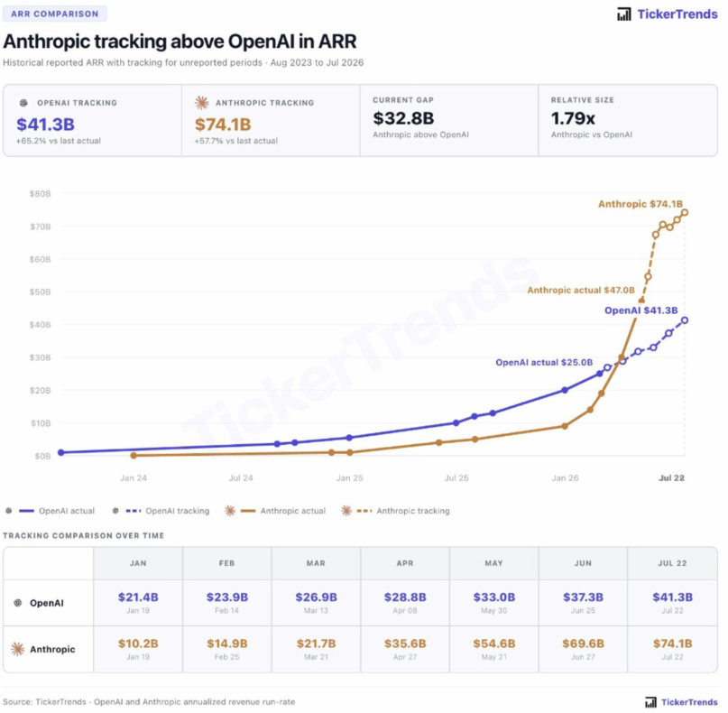Select the JUL 22 column header
728x713 pixels.
(672, 563)
